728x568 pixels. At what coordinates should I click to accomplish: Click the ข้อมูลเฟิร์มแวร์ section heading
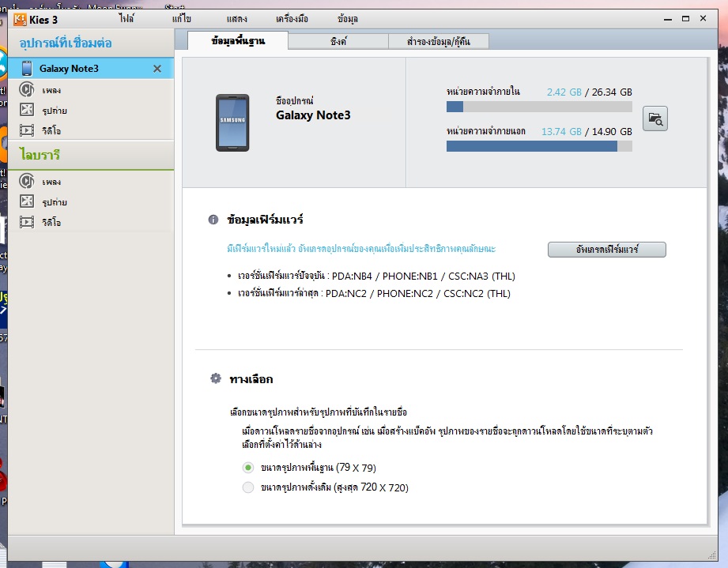265,220
